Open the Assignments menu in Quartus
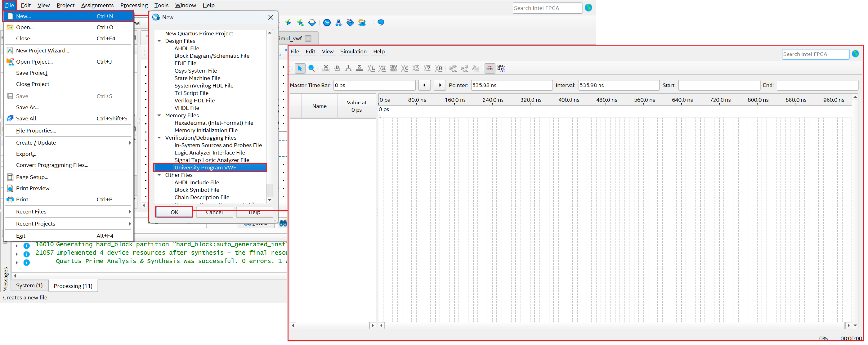 97,5
